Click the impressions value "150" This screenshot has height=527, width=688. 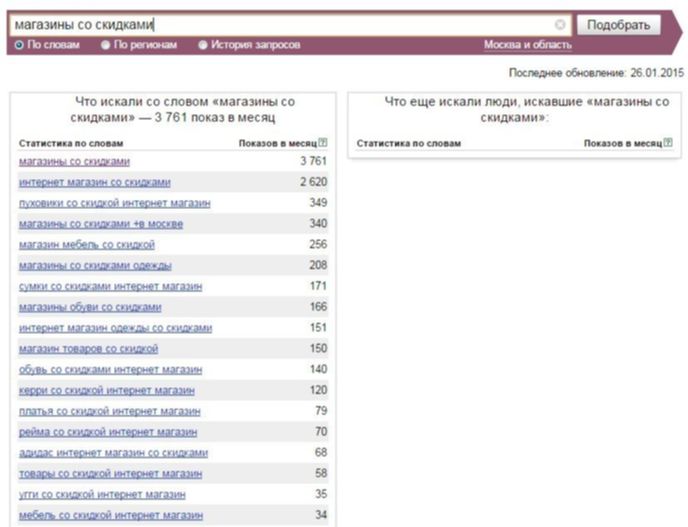pos(319,348)
